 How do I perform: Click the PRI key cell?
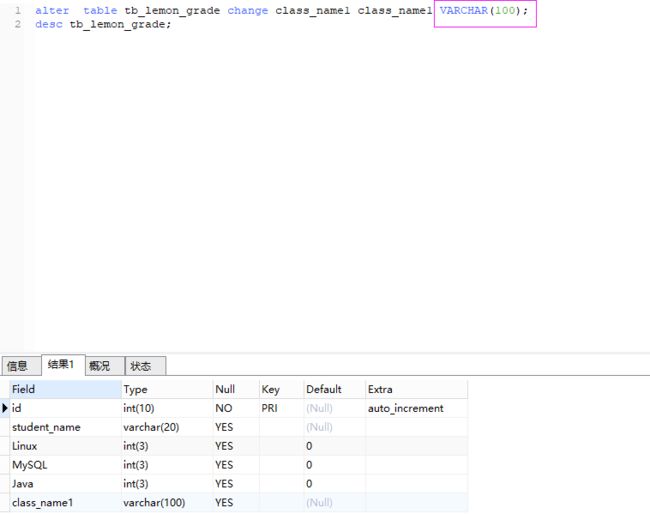(281, 408)
